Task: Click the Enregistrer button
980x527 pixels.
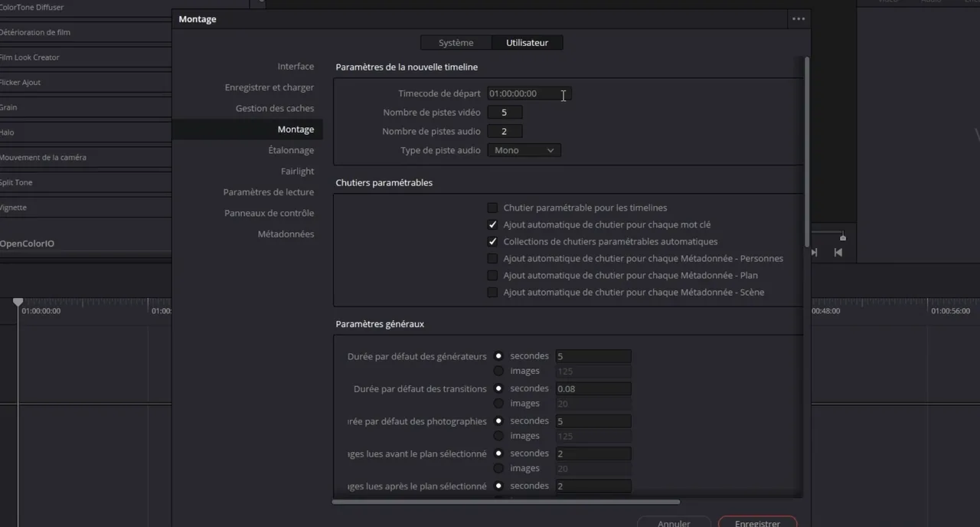Action: pos(757,523)
